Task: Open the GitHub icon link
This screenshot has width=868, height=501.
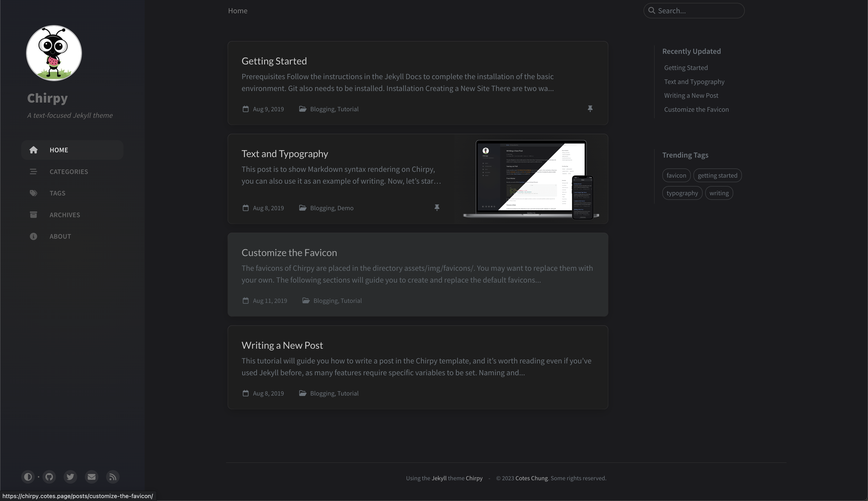Action: (x=49, y=477)
